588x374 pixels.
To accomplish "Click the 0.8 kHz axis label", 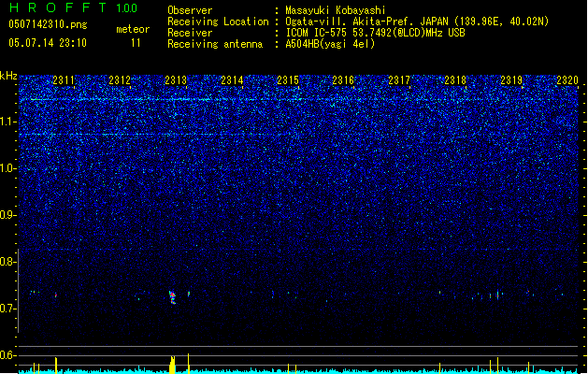I will [x=7, y=262].
